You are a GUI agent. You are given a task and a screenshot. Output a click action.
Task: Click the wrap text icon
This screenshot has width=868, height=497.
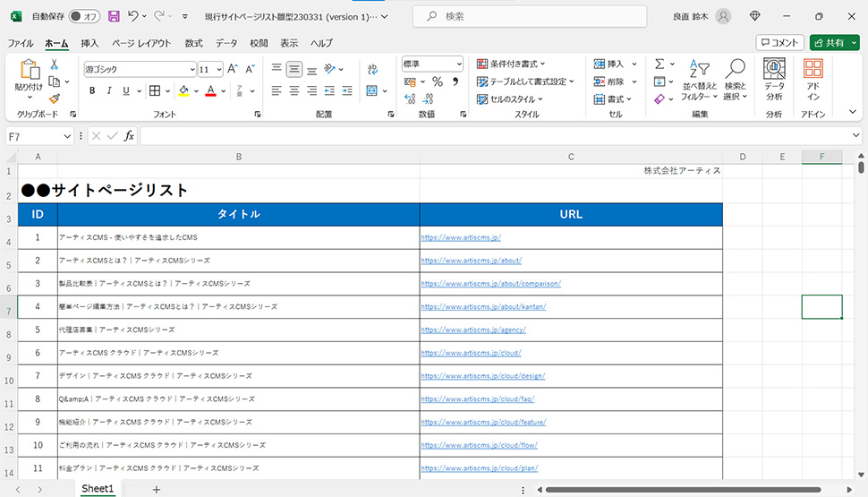pos(372,69)
